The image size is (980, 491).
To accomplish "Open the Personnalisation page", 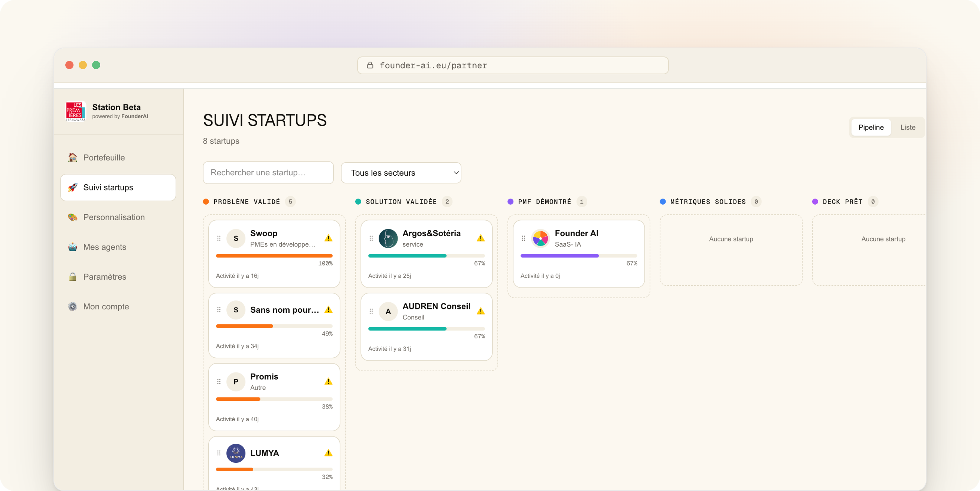I will click(118, 217).
